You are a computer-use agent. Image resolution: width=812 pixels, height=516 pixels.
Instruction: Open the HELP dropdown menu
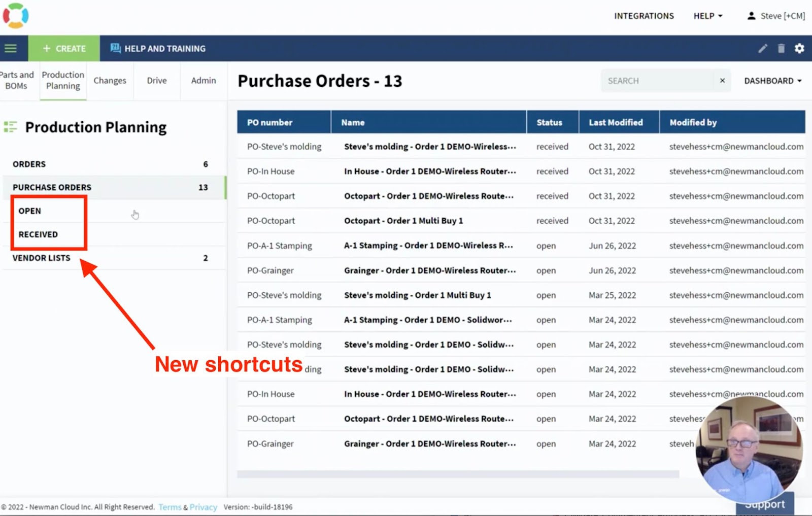tap(707, 16)
